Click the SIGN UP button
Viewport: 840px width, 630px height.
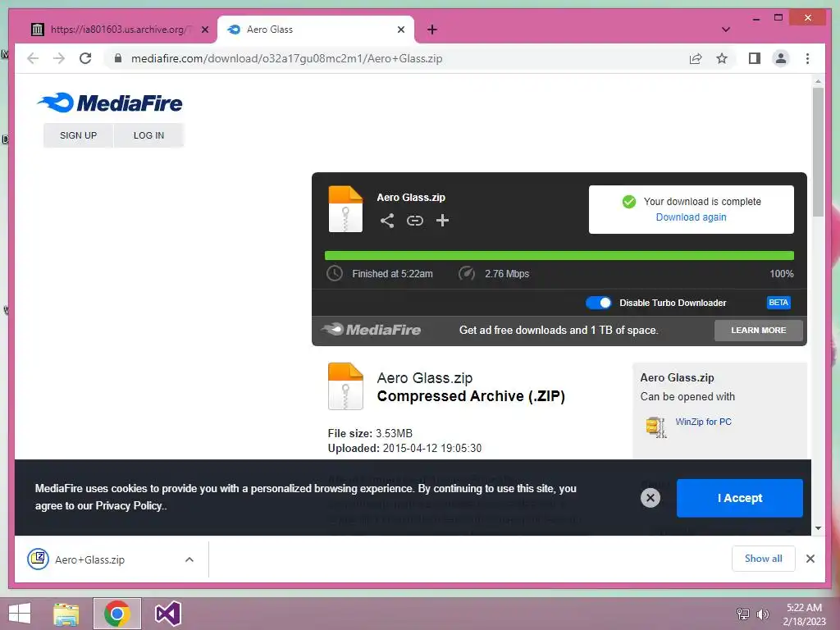click(78, 135)
